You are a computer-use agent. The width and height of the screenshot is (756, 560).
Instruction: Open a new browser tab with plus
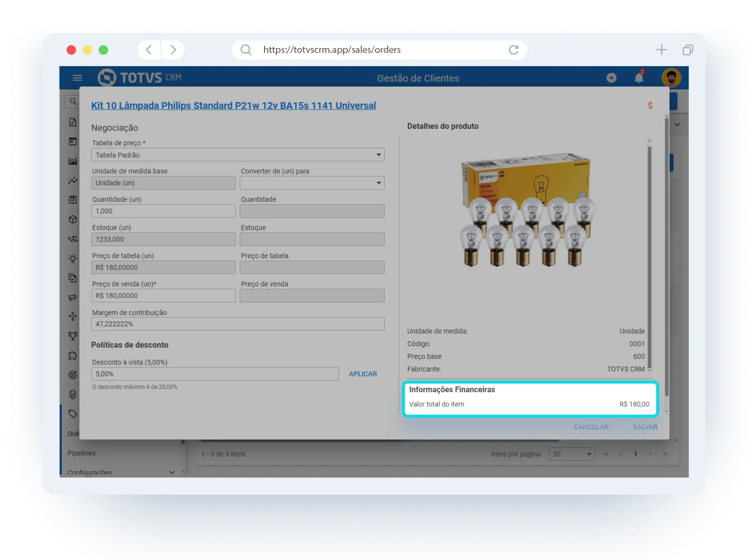pyautogui.click(x=661, y=50)
